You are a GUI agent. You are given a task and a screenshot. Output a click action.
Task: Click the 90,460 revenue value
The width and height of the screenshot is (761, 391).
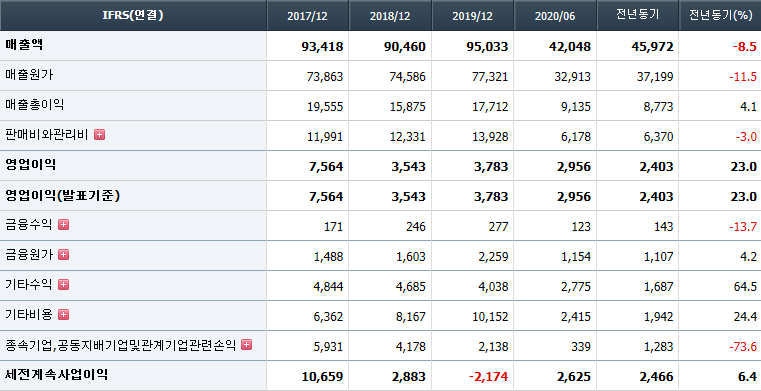(x=404, y=47)
